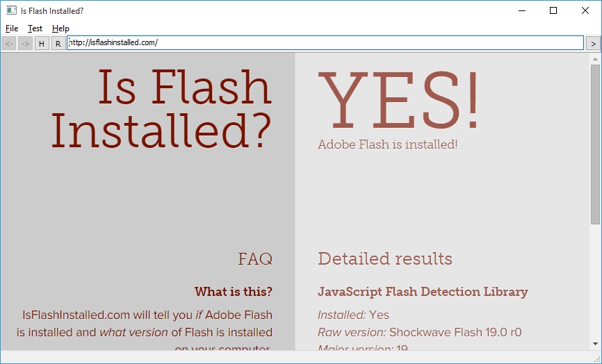Click "Adobe Flash is installed!" text
The height and width of the screenshot is (364, 602).
pos(388,144)
